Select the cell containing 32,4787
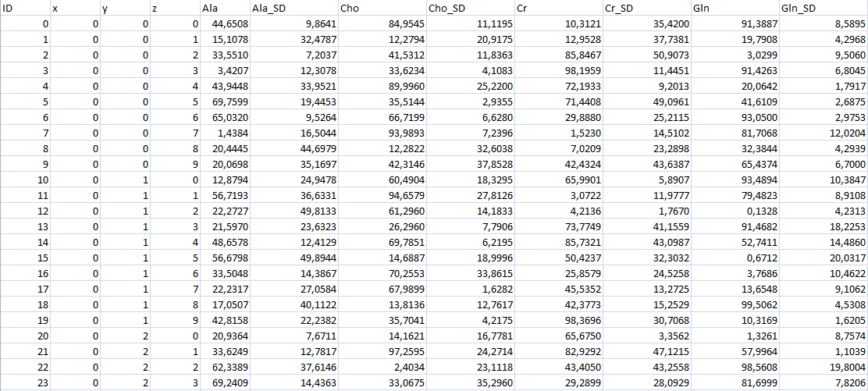Screen dimensions: 868x391 293,40
